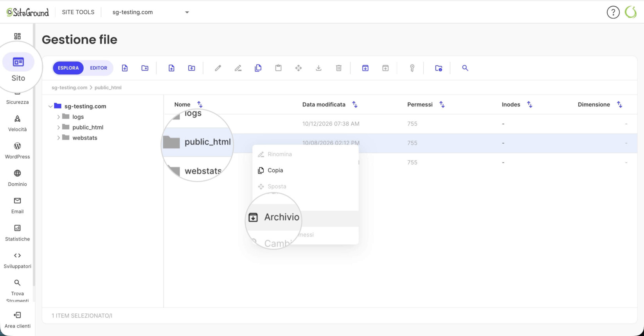The width and height of the screenshot is (644, 336).
Task: Open the dashboard grid icon in sidebar
Action: click(x=17, y=36)
